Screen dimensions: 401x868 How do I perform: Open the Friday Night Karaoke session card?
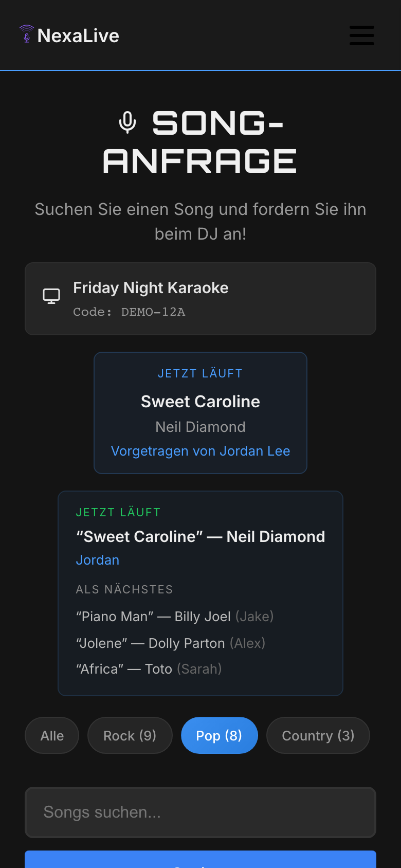point(200,299)
